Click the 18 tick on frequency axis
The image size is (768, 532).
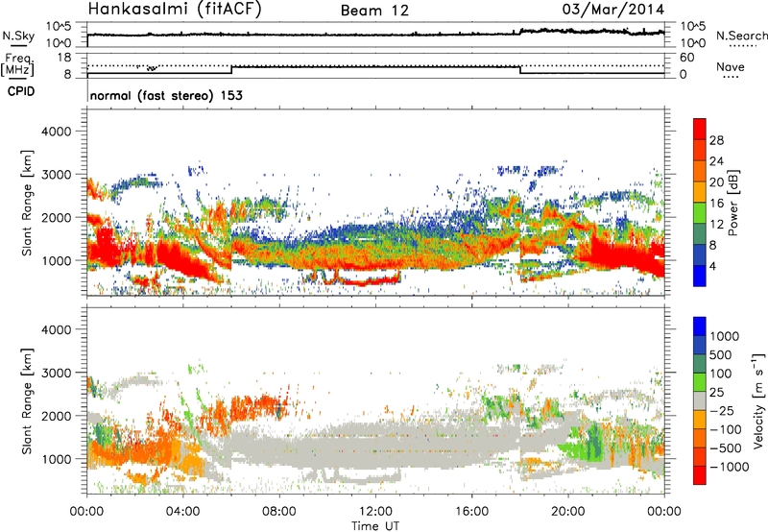coord(64,58)
